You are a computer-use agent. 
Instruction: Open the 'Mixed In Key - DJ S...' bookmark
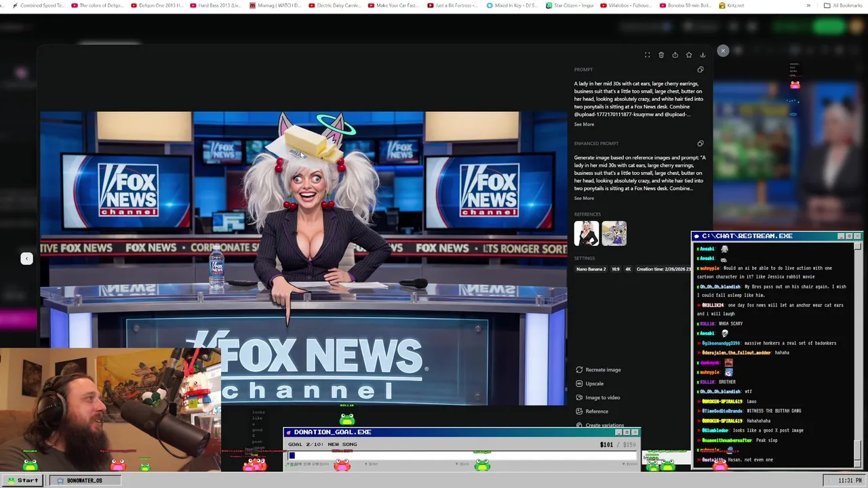pos(513,5)
